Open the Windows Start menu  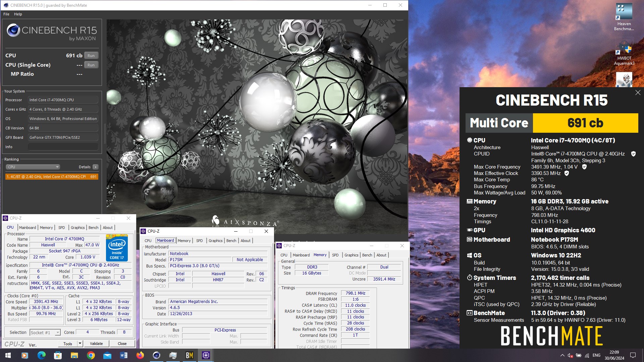(x=8, y=355)
